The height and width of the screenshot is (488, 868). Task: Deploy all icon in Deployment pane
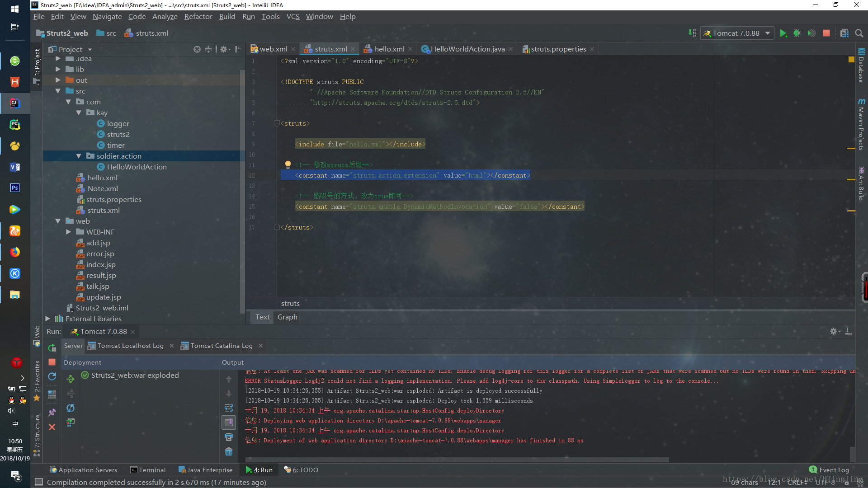(x=71, y=379)
